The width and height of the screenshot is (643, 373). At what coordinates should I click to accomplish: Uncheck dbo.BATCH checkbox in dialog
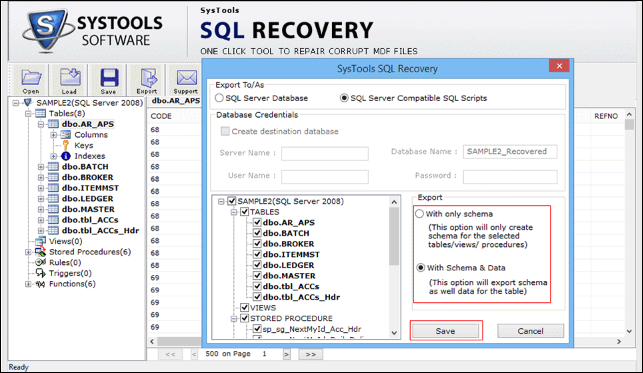pos(257,233)
